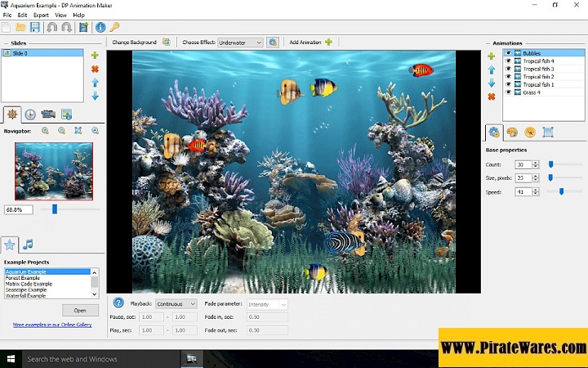
Task: Click the blue help question mark icon
Action: pos(118,303)
